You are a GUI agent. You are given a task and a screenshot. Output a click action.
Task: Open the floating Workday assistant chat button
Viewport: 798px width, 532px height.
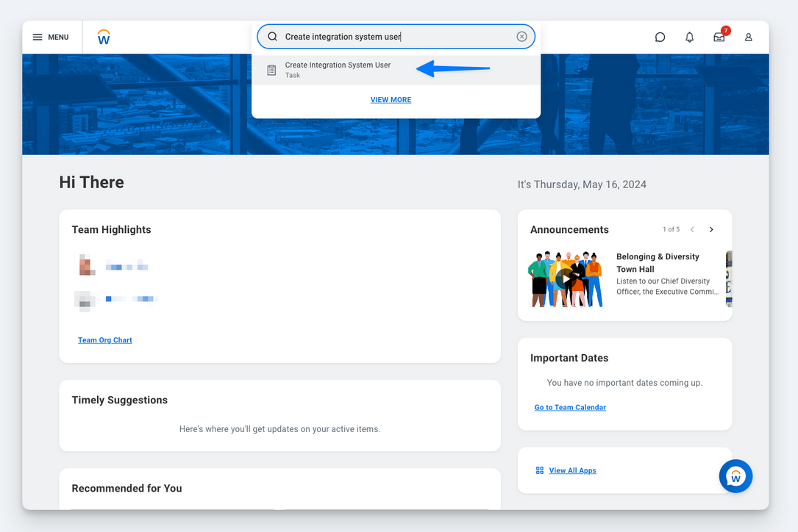(x=735, y=476)
